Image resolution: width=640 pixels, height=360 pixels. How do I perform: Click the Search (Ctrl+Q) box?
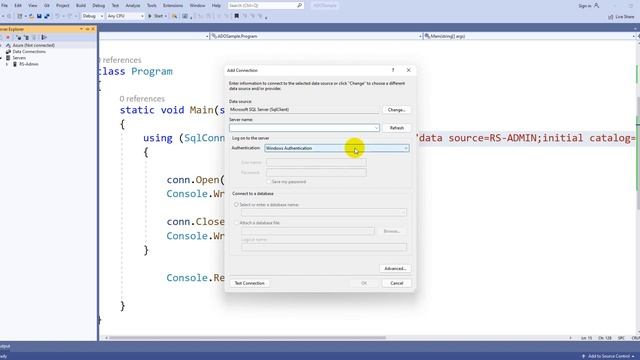click(265, 6)
